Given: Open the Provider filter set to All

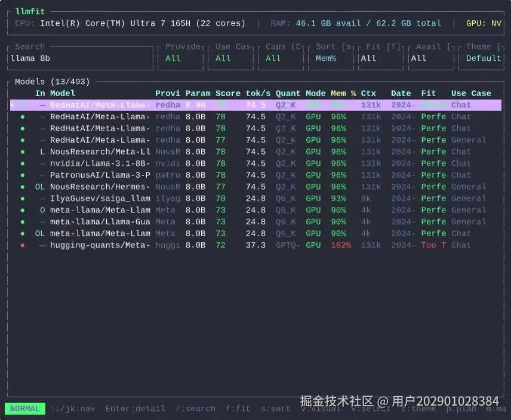Looking at the screenshot, I should (180, 58).
